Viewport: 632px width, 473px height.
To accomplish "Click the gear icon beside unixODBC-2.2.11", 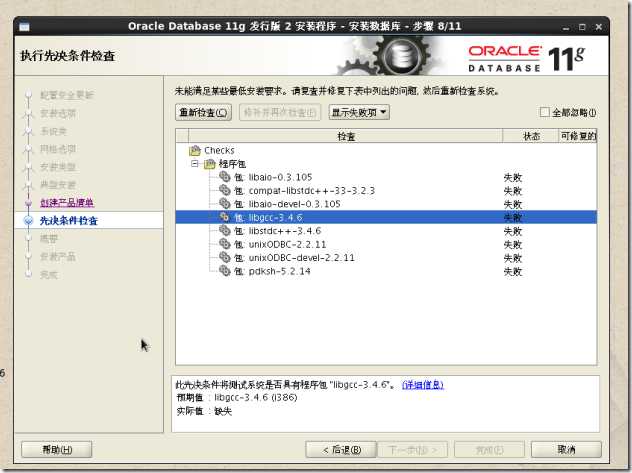I will pos(225,244).
